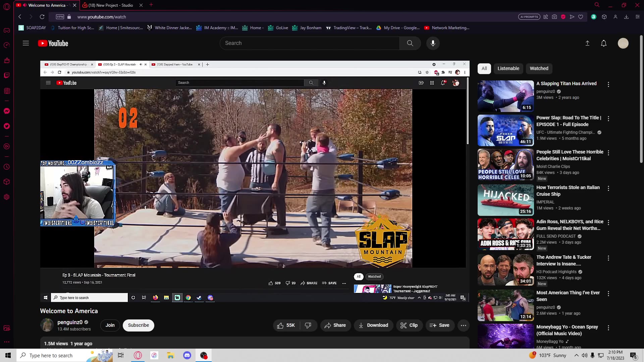
Task: Open options menu for Power Slap video
Action: click(608, 119)
